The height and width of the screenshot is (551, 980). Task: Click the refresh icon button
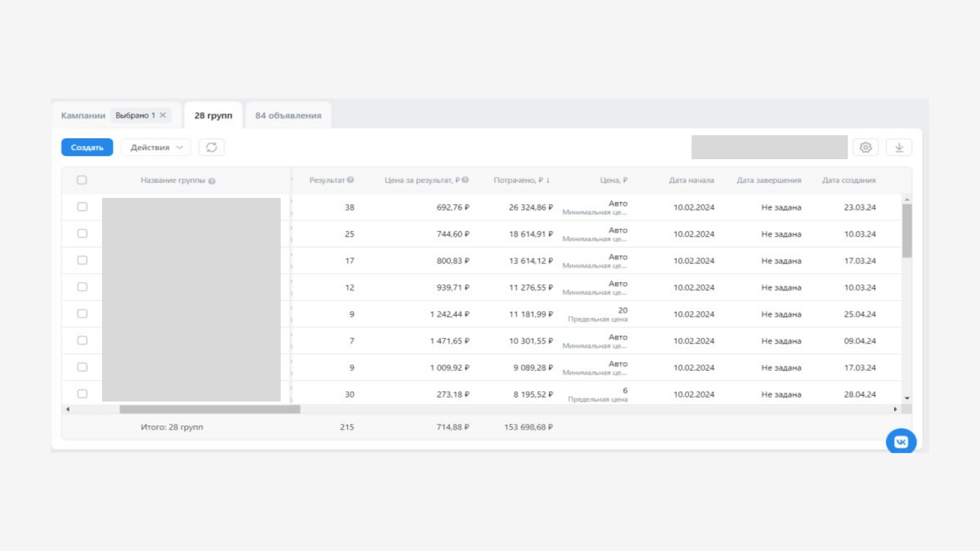coord(211,148)
